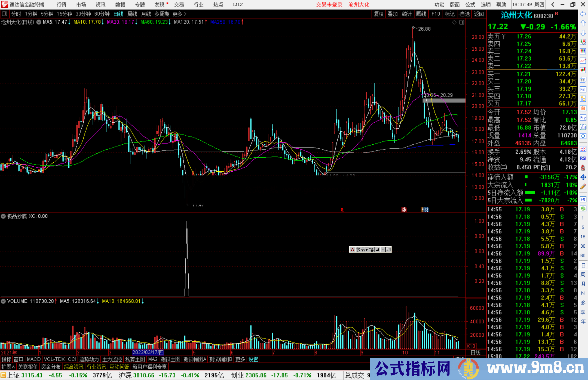The width and height of the screenshot is (588, 380).
Task: Toggle the chart panel icon near MA250
Action: click(462, 22)
